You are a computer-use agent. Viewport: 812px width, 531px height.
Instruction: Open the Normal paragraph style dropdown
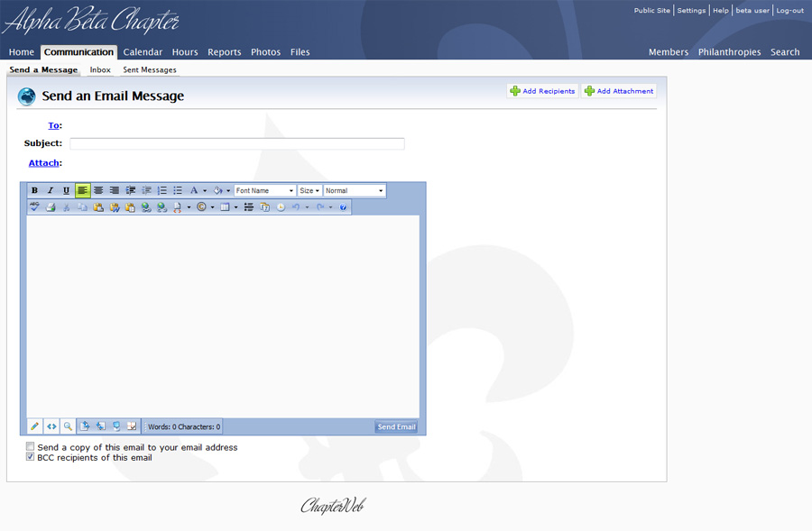click(355, 190)
